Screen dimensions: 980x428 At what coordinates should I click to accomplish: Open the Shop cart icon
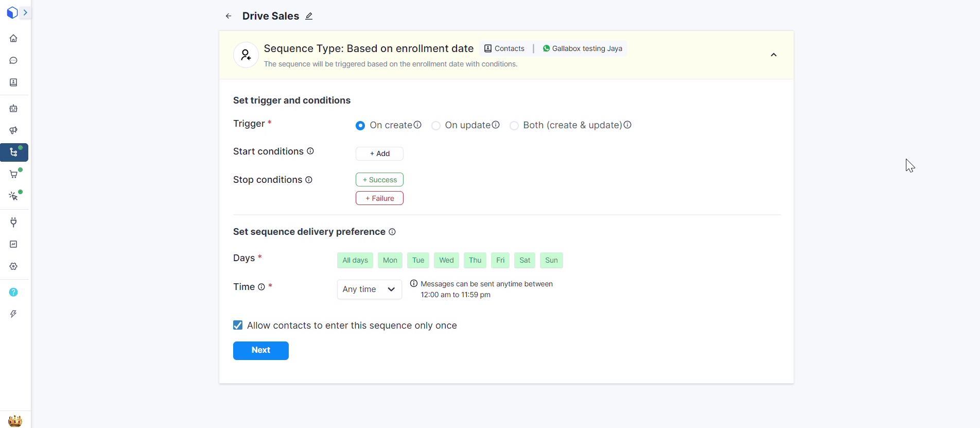coord(13,174)
